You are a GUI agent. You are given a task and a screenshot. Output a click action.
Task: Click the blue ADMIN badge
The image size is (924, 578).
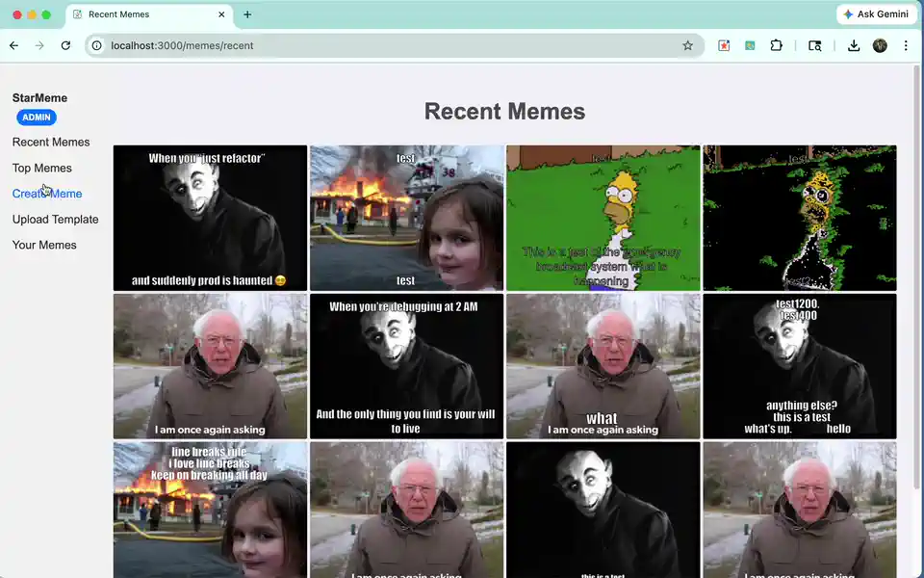[36, 117]
